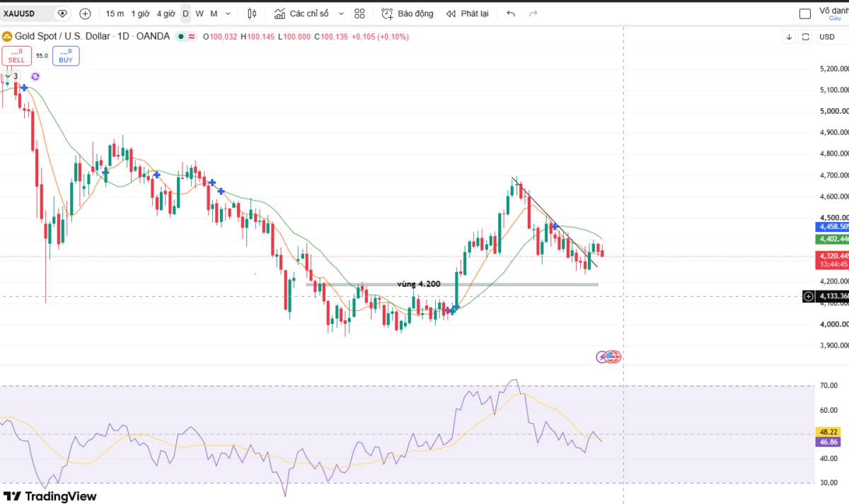The width and height of the screenshot is (849, 504).
Task: Select the D daily timeframe
Action: (x=185, y=13)
